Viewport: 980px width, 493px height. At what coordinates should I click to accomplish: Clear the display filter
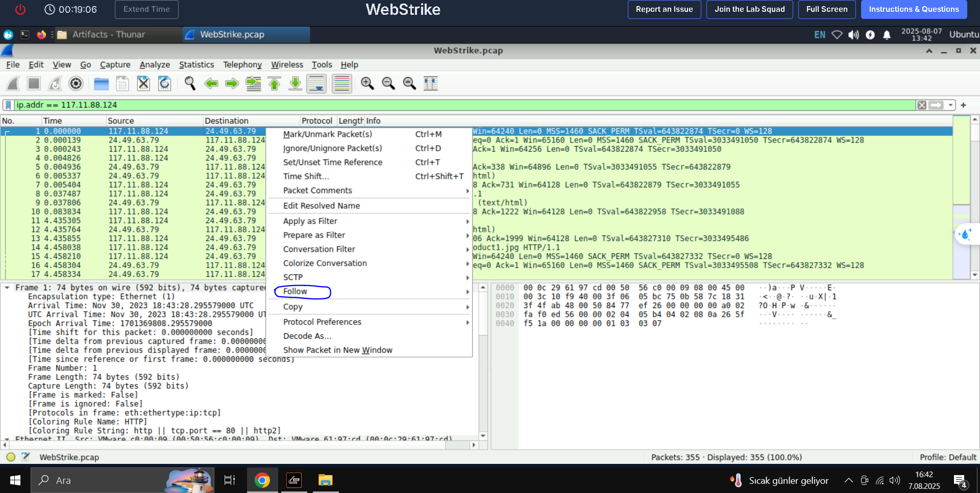tap(922, 105)
